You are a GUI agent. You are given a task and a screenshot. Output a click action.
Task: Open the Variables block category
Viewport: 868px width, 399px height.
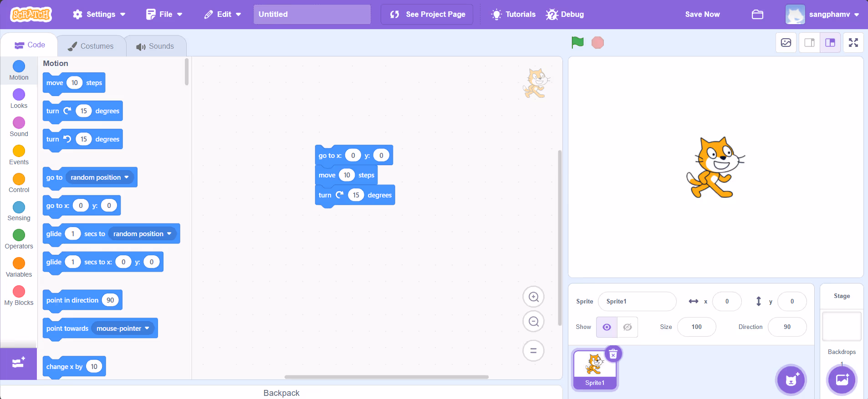(x=19, y=268)
